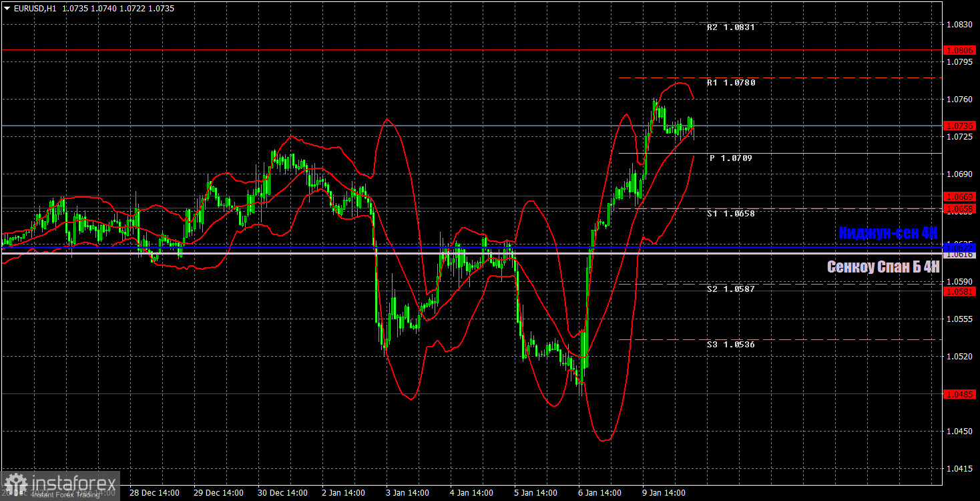Click the 1.0415 value on price axis

[960, 469]
